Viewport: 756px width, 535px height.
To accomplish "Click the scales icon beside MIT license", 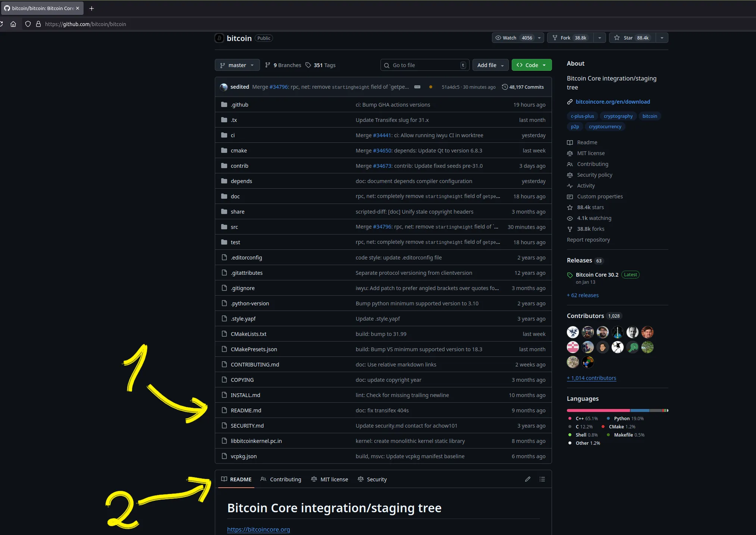I will pos(570,153).
